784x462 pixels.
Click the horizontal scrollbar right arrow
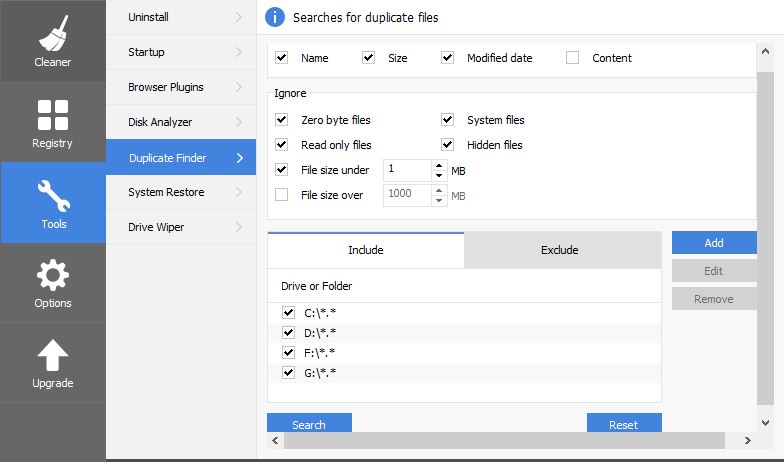pos(748,440)
